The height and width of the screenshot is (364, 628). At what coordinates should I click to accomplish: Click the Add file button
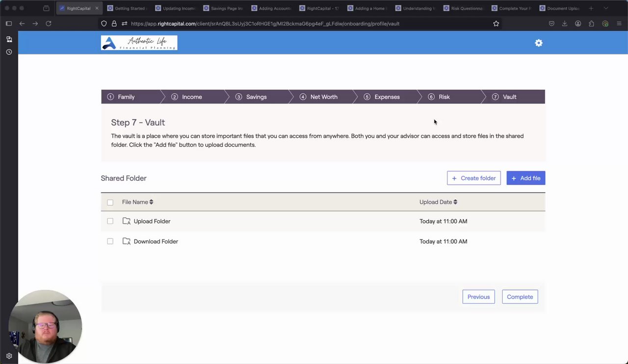(526, 178)
